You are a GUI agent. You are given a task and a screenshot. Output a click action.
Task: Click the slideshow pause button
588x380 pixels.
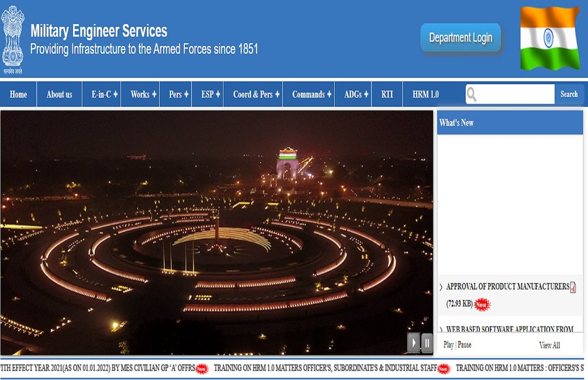pos(427,343)
